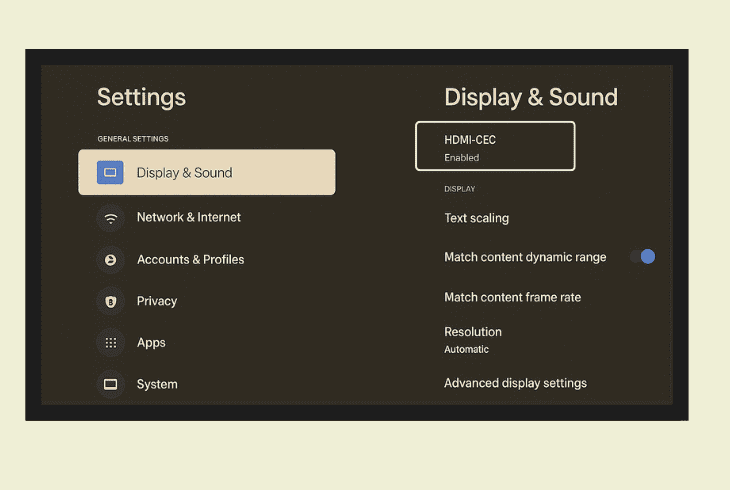
Task: Click the Display & Sound panel heading
Action: [x=531, y=97]
